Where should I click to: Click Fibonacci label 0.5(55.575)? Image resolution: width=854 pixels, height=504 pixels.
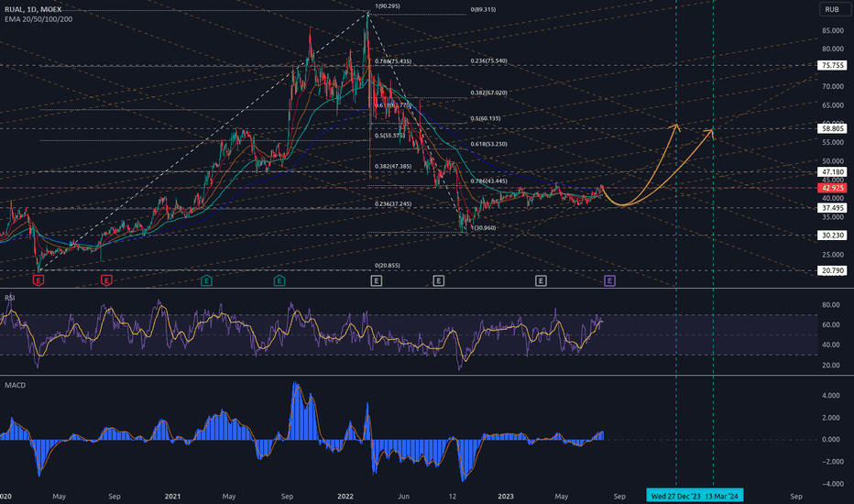(x=389, y=135)
